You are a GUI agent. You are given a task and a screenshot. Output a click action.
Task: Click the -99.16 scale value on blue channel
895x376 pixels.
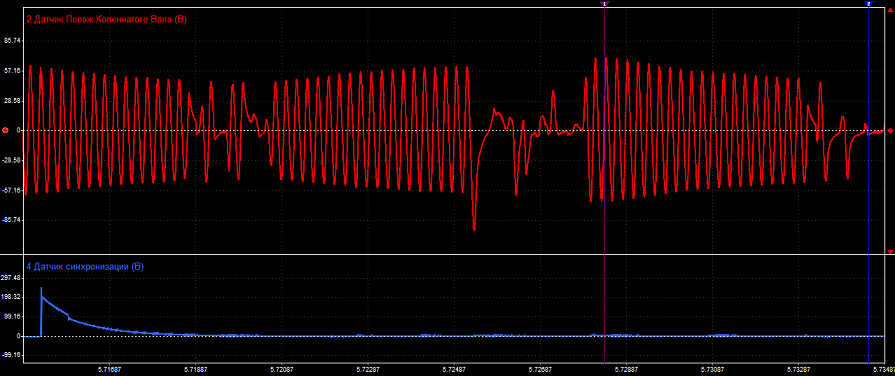pyautogui.click(x=11, y=354)
